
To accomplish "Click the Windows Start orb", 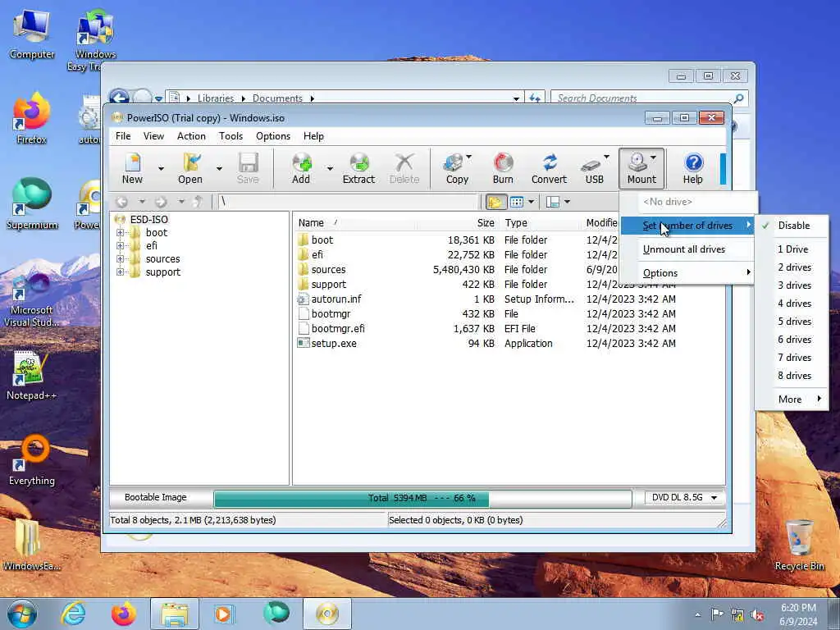I will (x=22, y=614).
